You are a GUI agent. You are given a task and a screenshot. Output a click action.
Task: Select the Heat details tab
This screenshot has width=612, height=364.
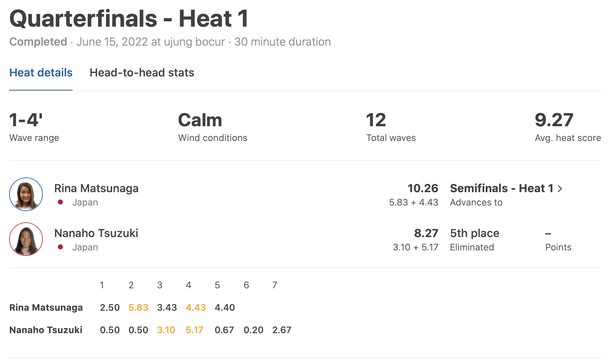(41, 73)
